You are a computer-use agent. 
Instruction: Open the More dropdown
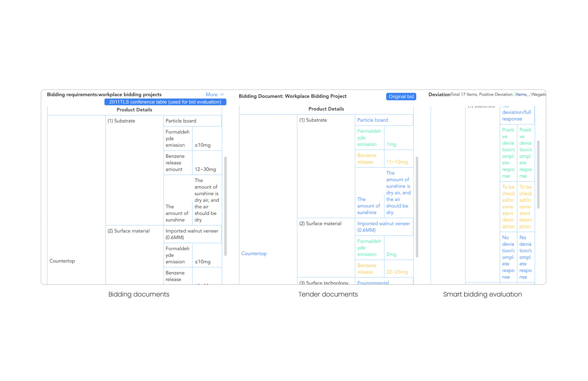[211, 95]
